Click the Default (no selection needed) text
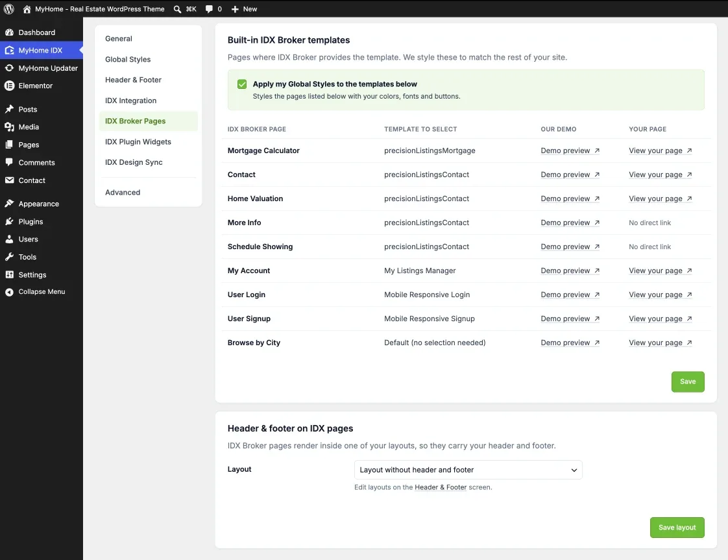Viewport: 728px width, 560px height. coord(435,343)
